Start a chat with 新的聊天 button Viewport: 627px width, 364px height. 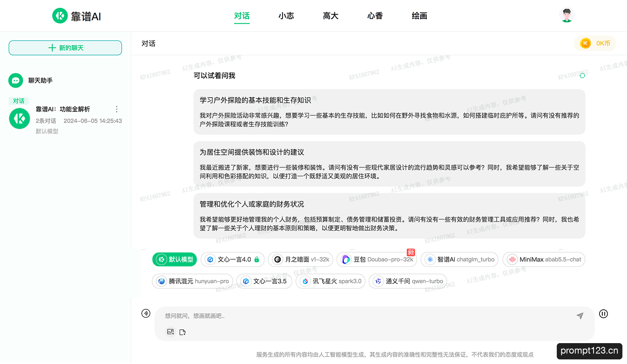click(65, 48)
